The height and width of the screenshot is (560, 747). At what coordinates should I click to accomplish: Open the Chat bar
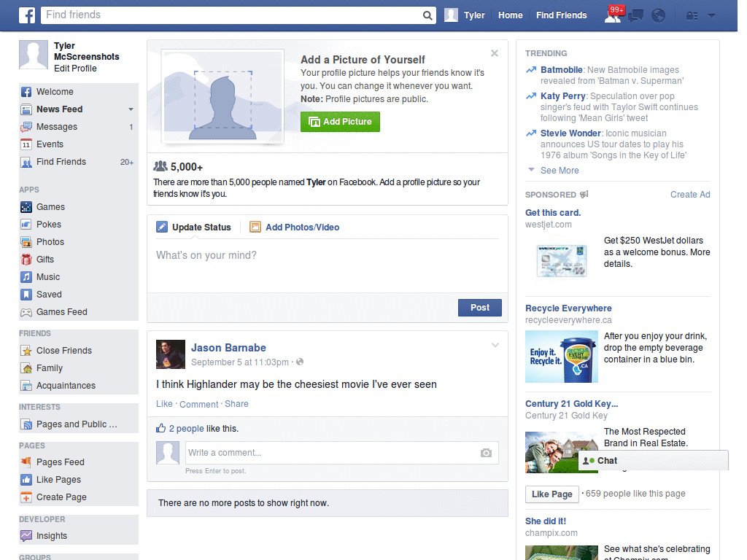(x=653, y=461)
